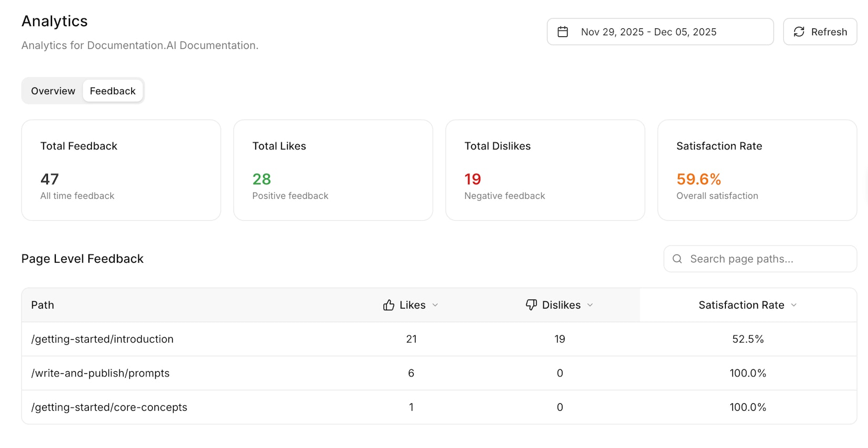Click the Dislikes column header label
868x448 pixels.
click(x=561, y=305)
